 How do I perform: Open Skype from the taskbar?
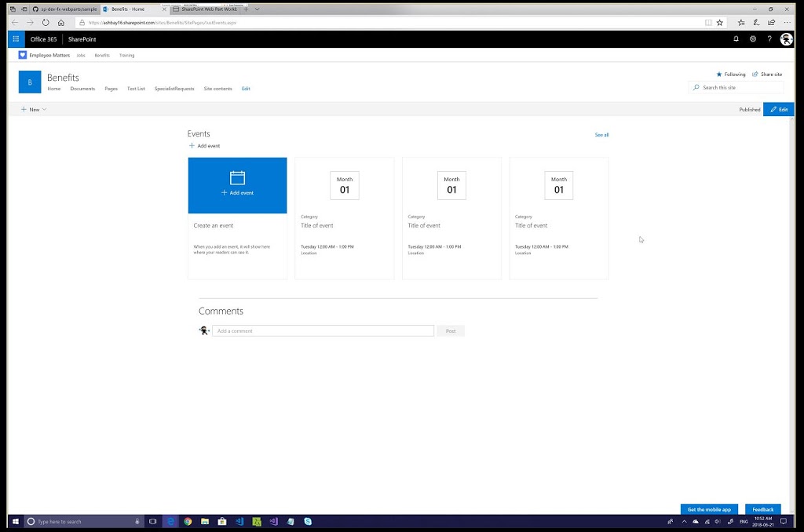(308, 521)
